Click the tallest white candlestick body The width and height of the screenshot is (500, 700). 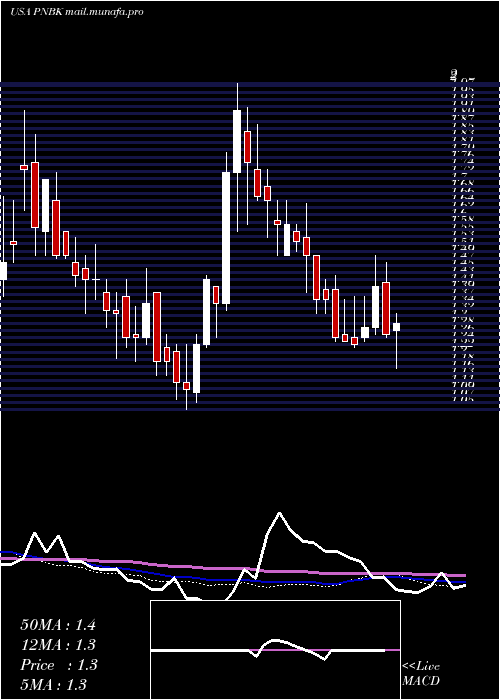point(226,238)
